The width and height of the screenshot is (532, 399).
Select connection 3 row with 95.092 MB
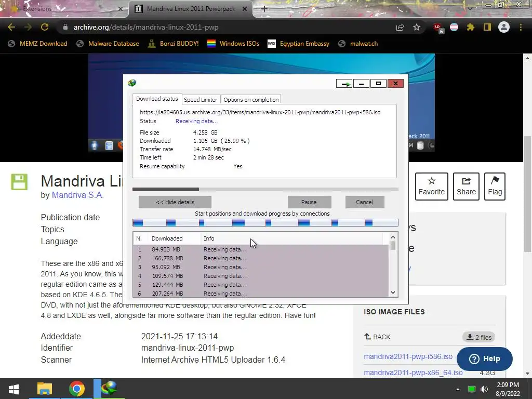pos(261,267)
